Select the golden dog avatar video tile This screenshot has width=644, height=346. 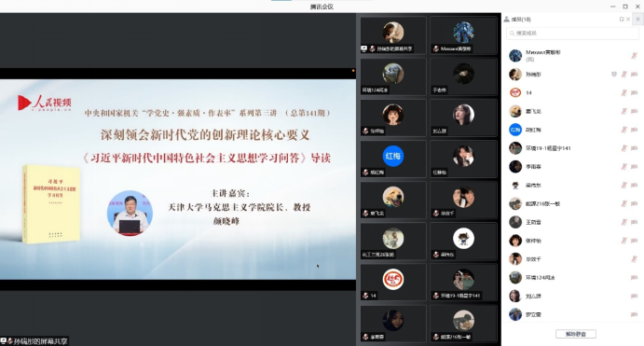[393, 201]
